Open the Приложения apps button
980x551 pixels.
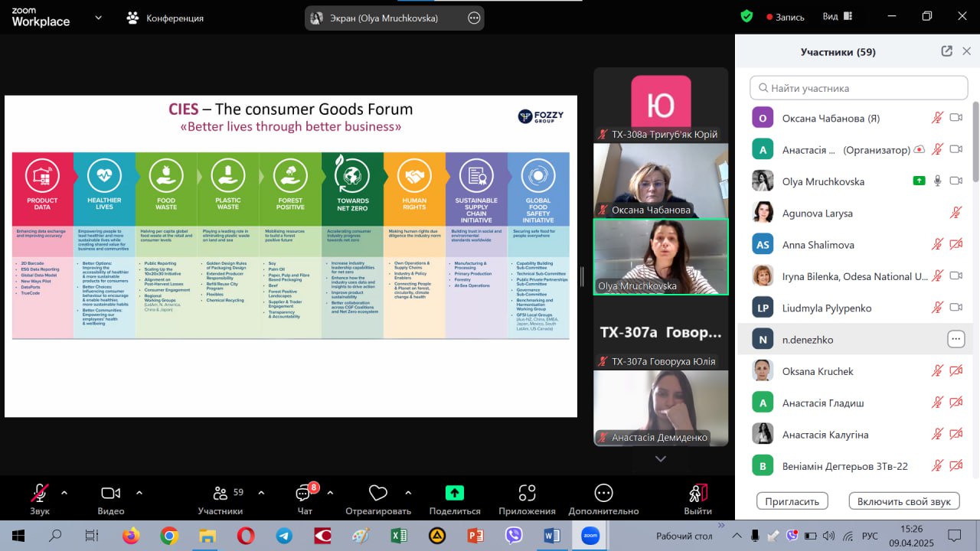coord(527,499)
